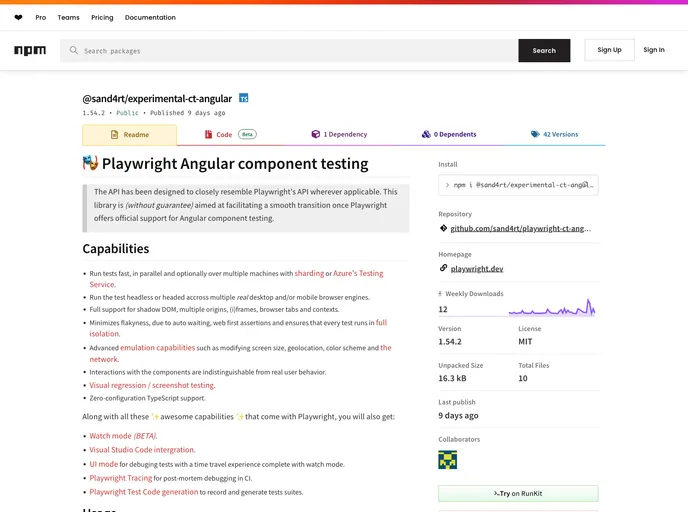This screenshot has height=512, width=688.
Task: Click the weekly downloads count 12
Action: (x=443, y=309)
